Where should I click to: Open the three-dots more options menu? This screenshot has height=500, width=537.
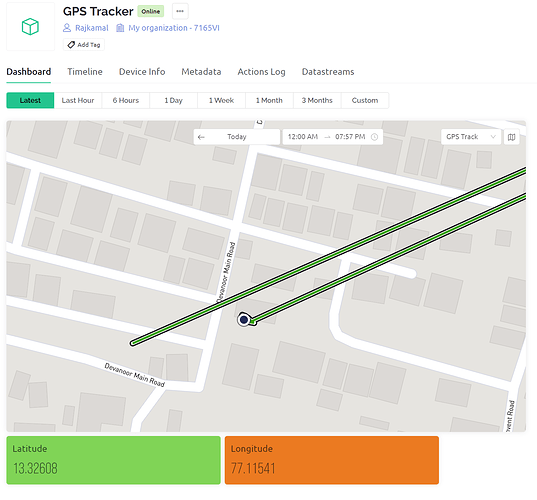pyautogui.click(x=180, y=11)
